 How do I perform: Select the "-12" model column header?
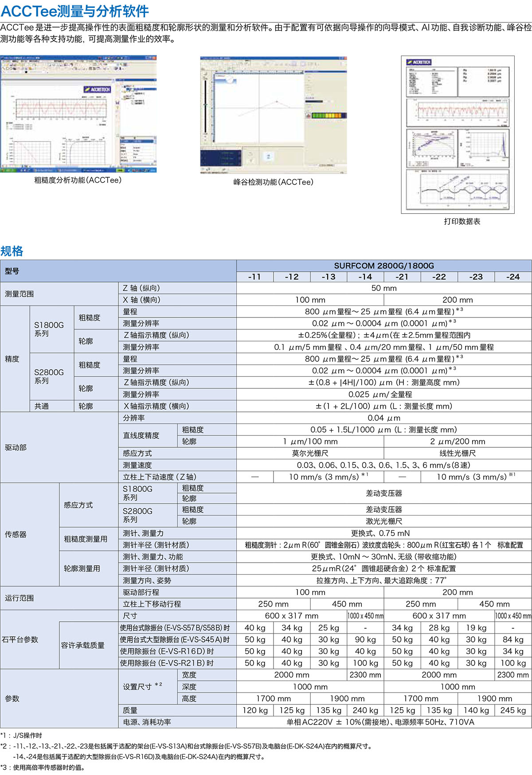292,277
